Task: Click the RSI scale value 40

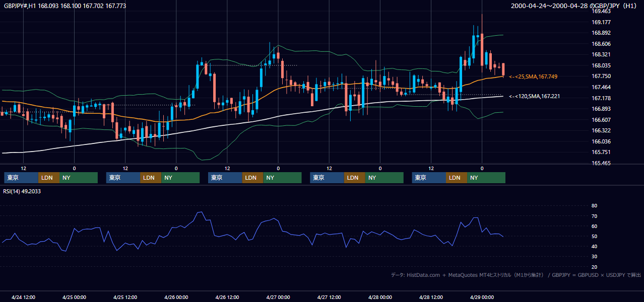Action: click(595, 247)
